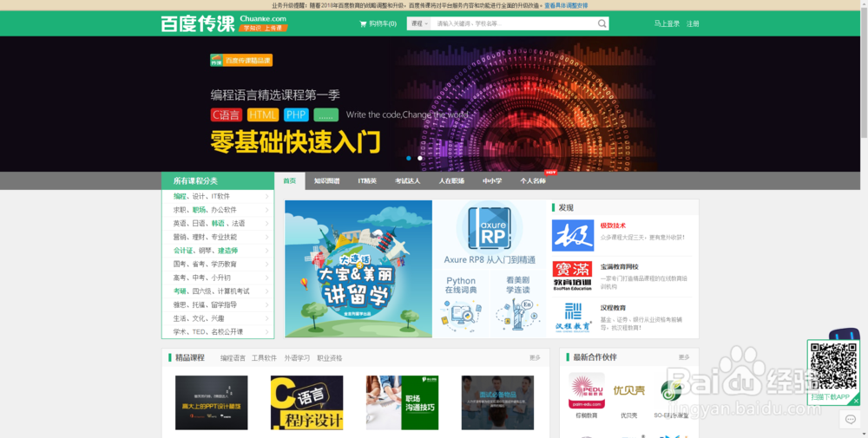This screenshot has width=868, height=438.
Task: Switch to the 中小学 tab
Action: (492, 181)
